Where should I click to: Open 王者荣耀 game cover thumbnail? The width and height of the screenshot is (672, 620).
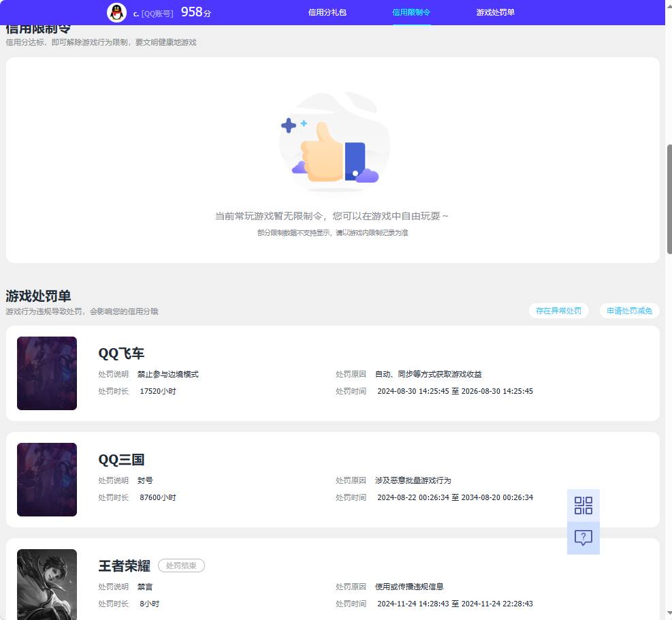click(47, 585)
